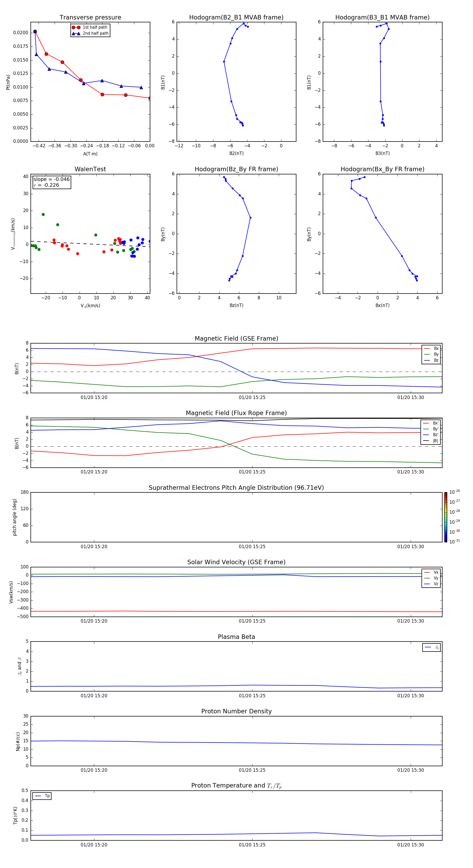Click the Bx legend entry in GSE plot
Viewport: 473px width, 868px height.
431,349
